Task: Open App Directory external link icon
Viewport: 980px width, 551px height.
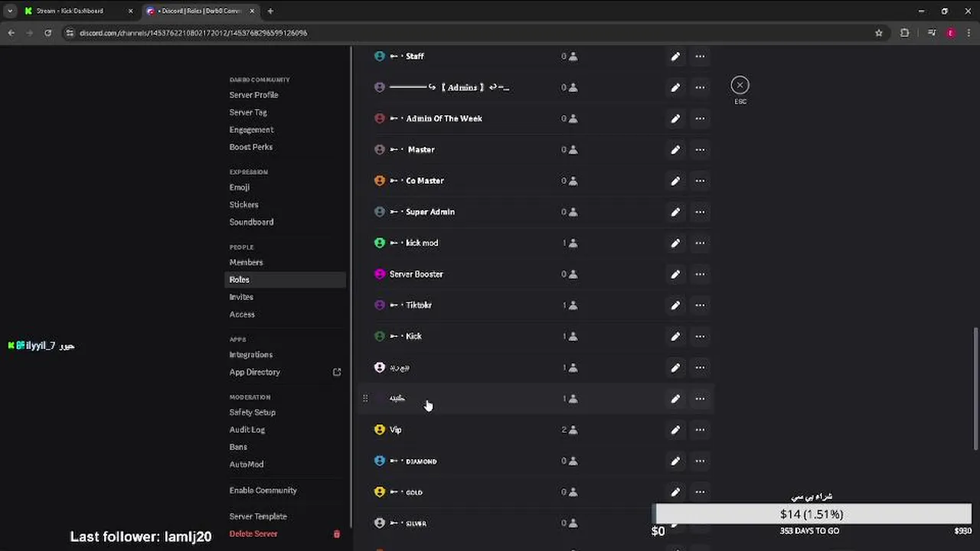Action: point(336,373)
